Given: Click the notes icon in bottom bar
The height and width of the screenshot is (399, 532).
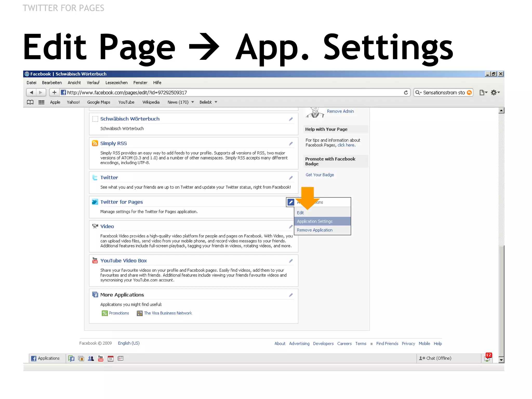Looking at the screenshot, I should [x=121, y=358].
